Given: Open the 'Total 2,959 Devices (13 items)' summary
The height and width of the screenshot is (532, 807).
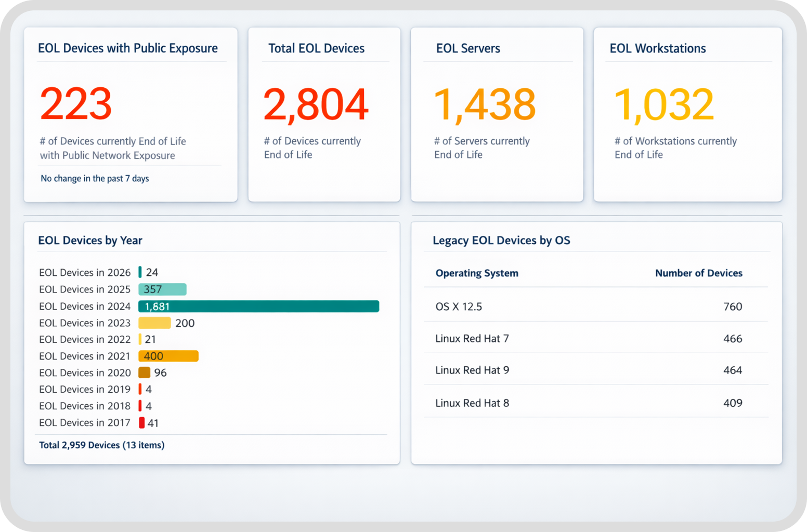Looking at the screenshot, I should (x=102, y=445).
